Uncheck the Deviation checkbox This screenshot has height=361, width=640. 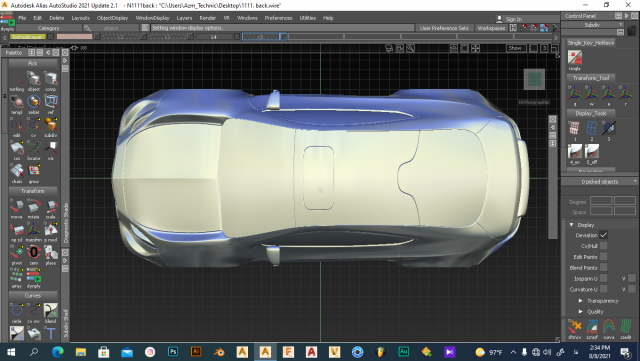(x=603, y=235)
